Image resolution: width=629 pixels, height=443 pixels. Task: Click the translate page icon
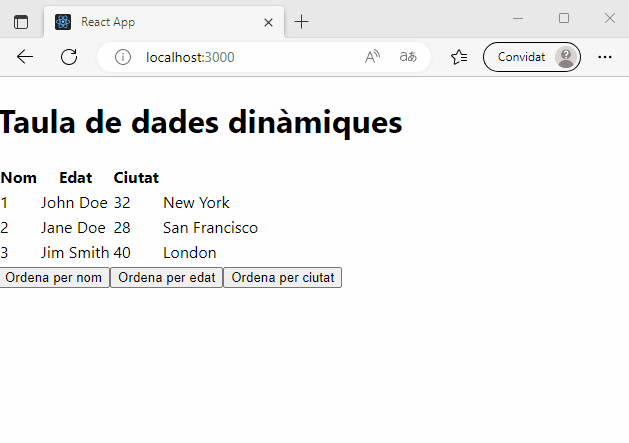pyautogui.click(x=408, y=57)
